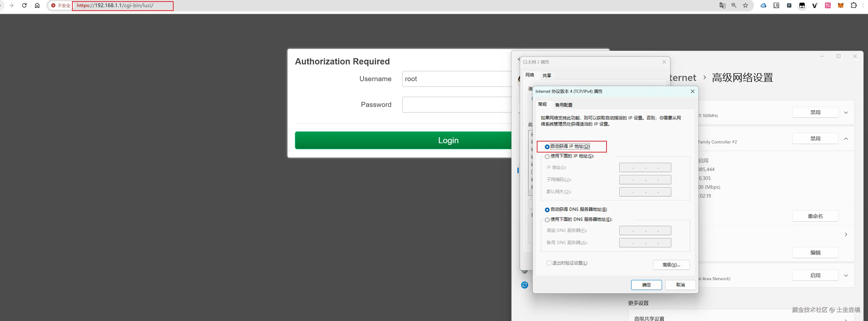
Task: Open the browser extensions puzzle menu
Action: [x=853, y=5]
